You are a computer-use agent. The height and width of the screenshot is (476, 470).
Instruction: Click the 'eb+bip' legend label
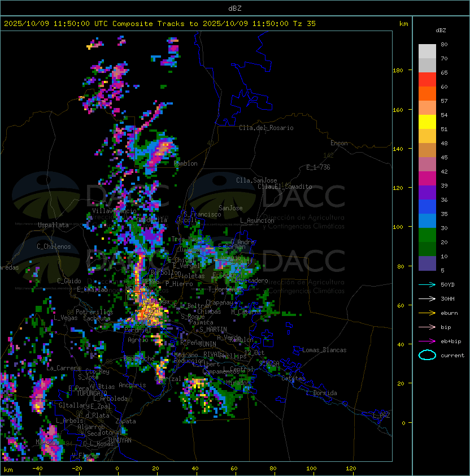(451, 341)
